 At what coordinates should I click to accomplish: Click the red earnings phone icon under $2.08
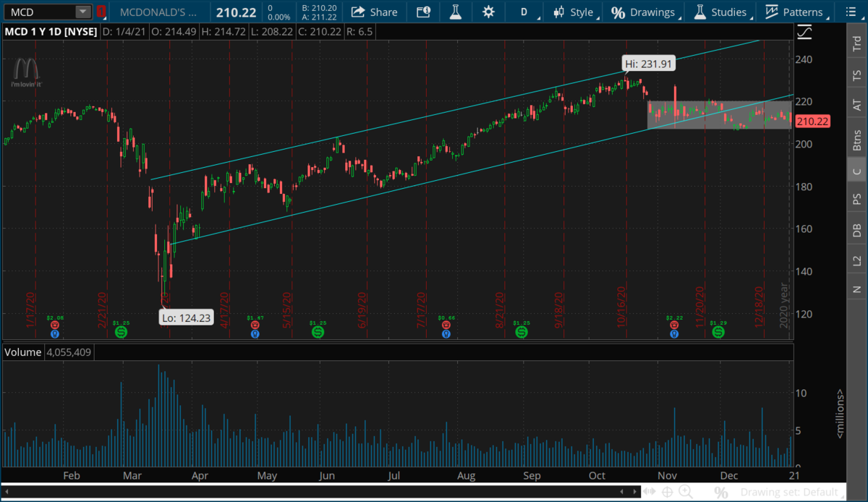click(x=55, y=326)
